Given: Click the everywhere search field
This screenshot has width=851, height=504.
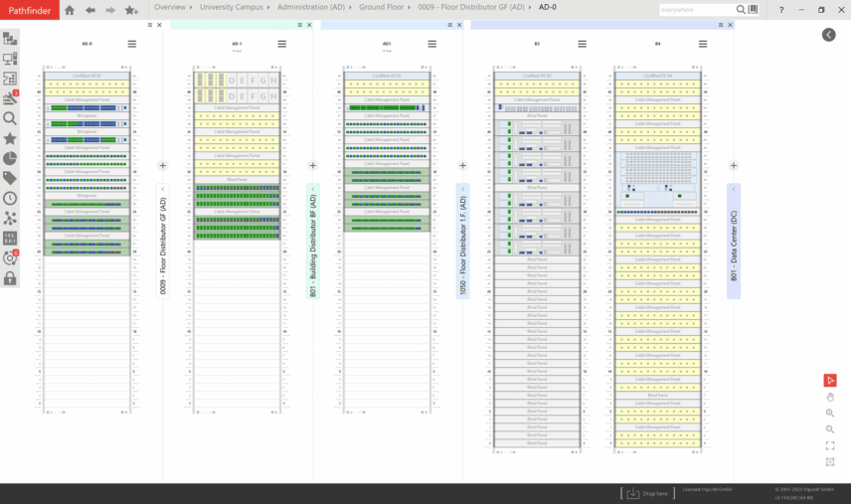Looking at the screenshot, I should click(x=696, y=10).
